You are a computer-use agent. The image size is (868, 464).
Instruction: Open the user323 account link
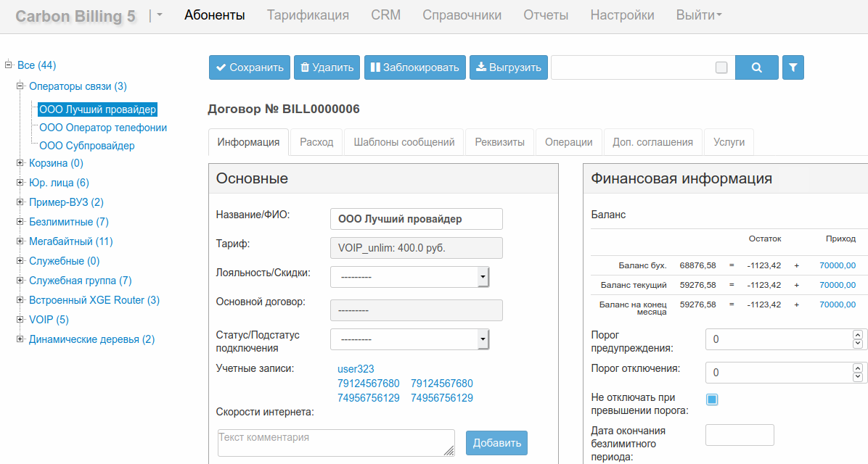355,368
